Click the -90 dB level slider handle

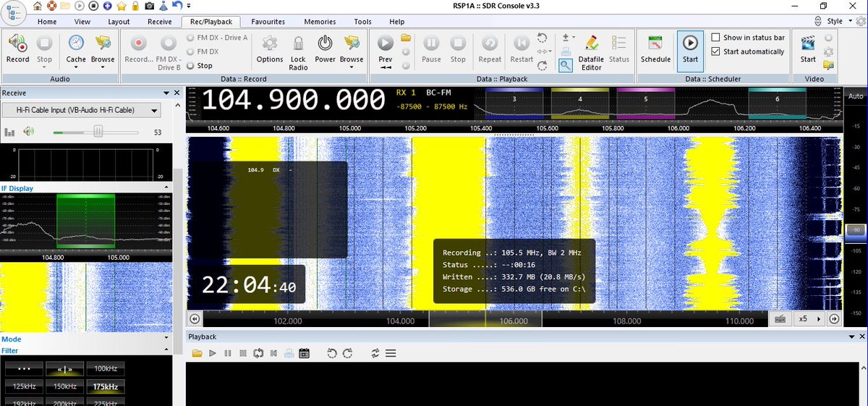coord(855,231)
